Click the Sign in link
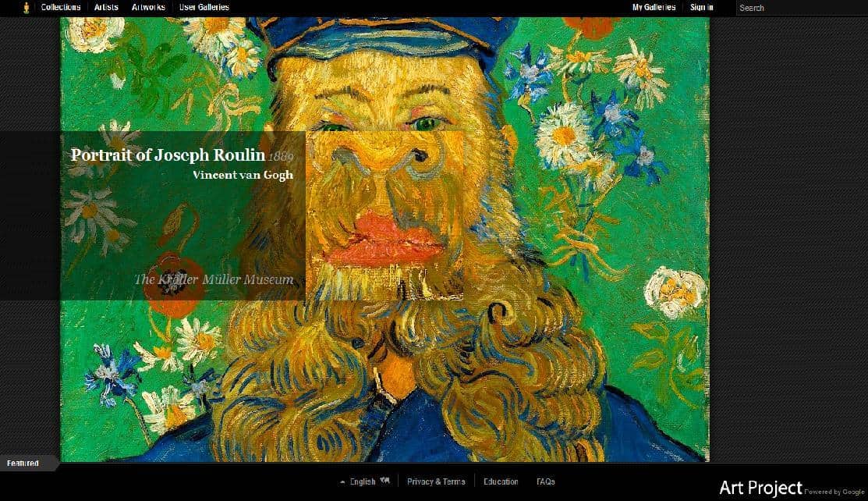Screen dimensions: 868x501 [701, 7]
